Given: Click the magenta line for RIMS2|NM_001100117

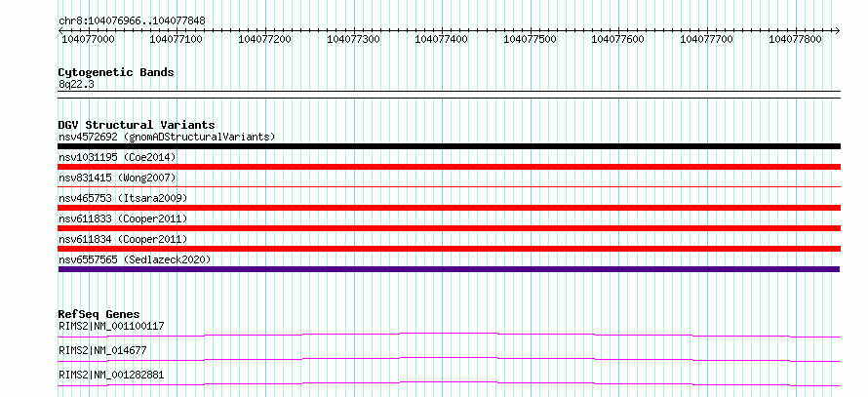Looking at the screenshot, I should pyautogui.click(x=449, y=335).
